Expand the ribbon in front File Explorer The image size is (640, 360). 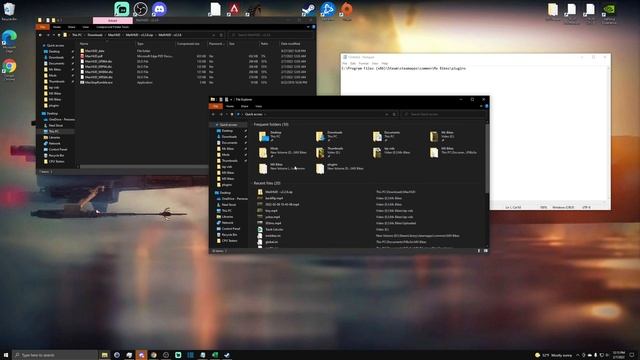coord(481,106)
